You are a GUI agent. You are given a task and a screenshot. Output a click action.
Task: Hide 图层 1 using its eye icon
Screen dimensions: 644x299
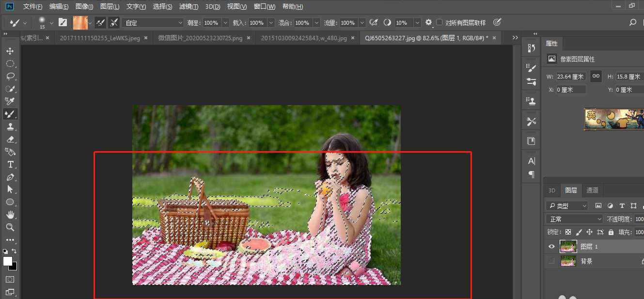click(x=551, y=247)
